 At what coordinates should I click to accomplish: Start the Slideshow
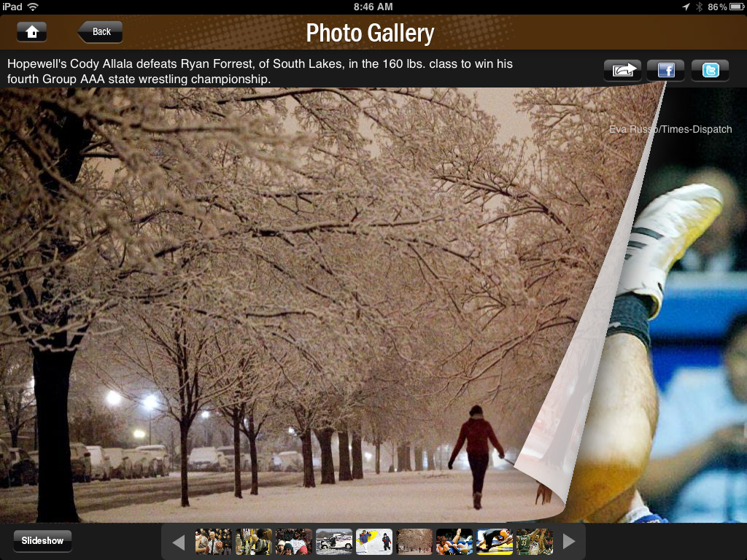tap(42, 541)
